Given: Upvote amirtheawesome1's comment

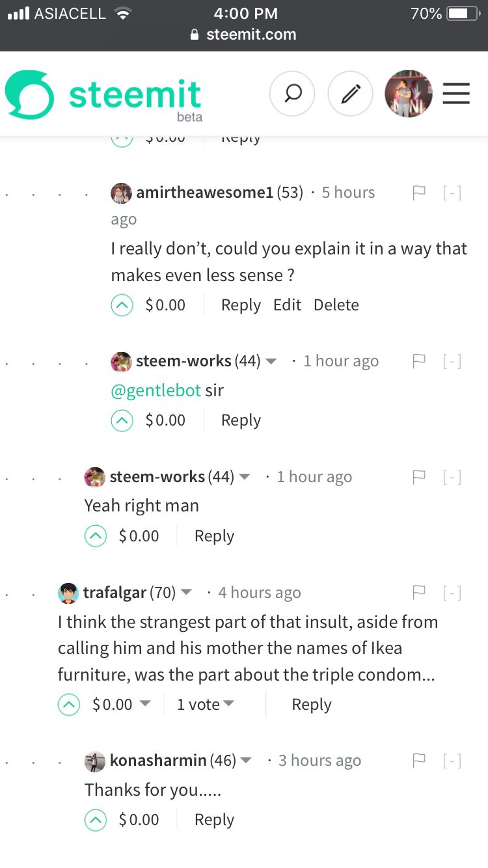Looking at the screenshot, I should tap(122, 305).
